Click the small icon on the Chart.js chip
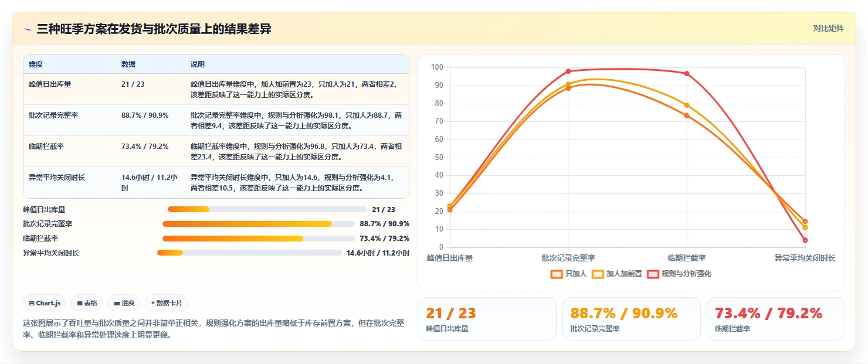868x364 pixels. [32, 303]
